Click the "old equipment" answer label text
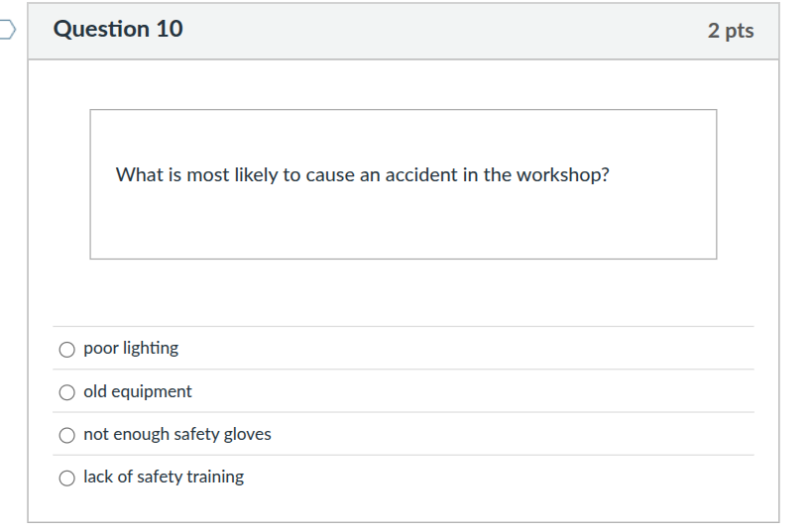This screenshot has width=811, height=532. pos(138,392)
